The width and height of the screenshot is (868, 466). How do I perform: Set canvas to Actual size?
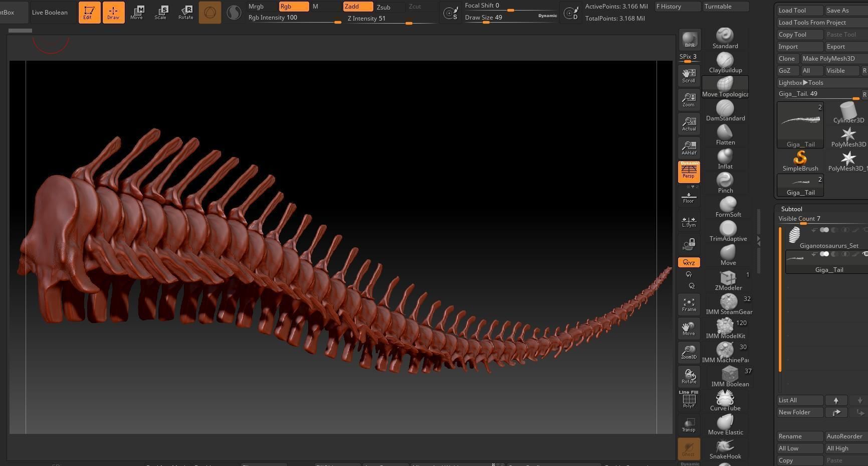tap(689, 124)
